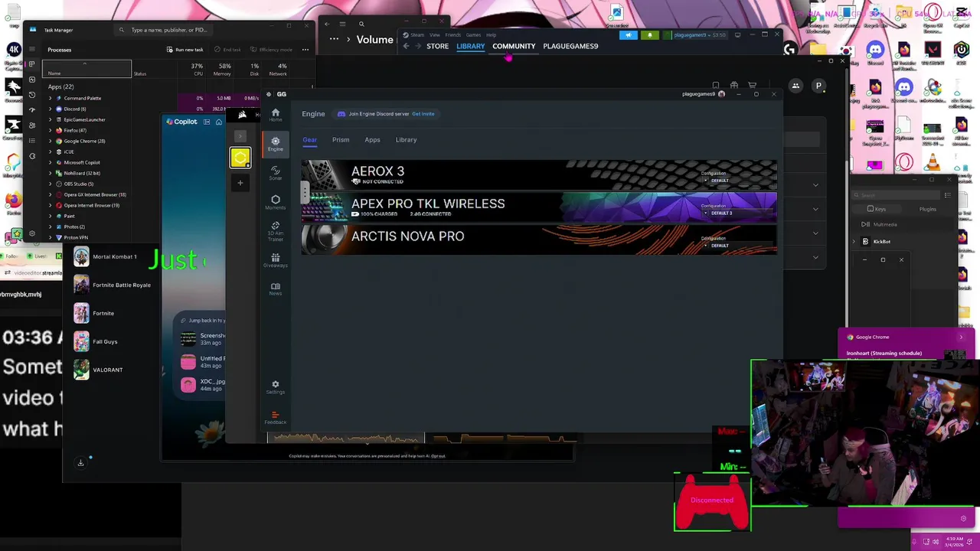Open Giveaways in the GG sidebar
This screenshot has height=551, width=980.
point(275,260)
